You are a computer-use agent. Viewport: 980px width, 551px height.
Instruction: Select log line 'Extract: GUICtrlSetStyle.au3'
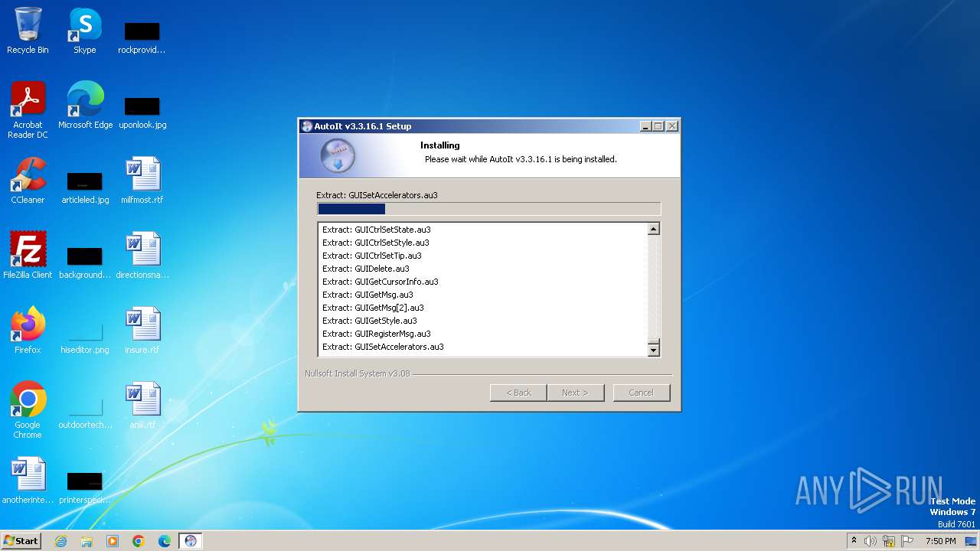(x=376, y=243)
